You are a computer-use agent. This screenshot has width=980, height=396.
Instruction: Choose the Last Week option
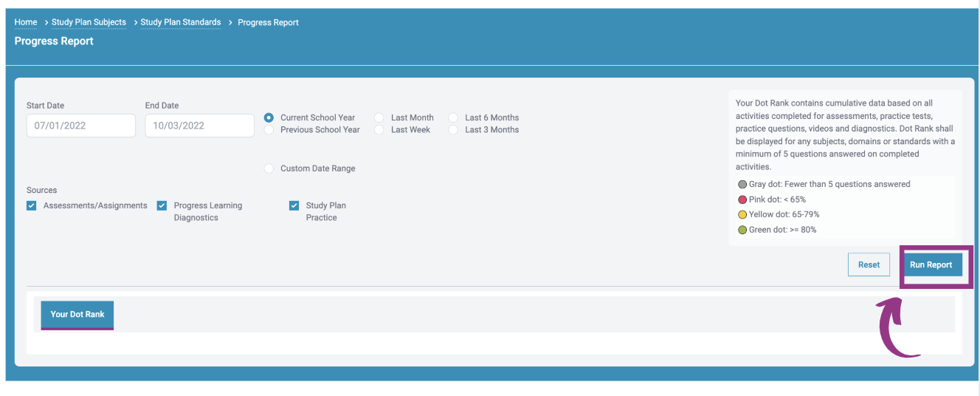tap(379, 129)
